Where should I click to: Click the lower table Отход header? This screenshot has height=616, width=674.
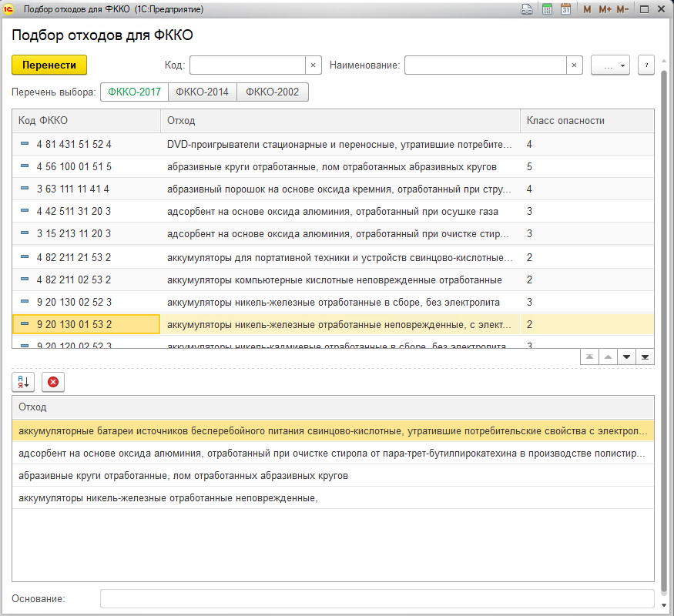333,407
